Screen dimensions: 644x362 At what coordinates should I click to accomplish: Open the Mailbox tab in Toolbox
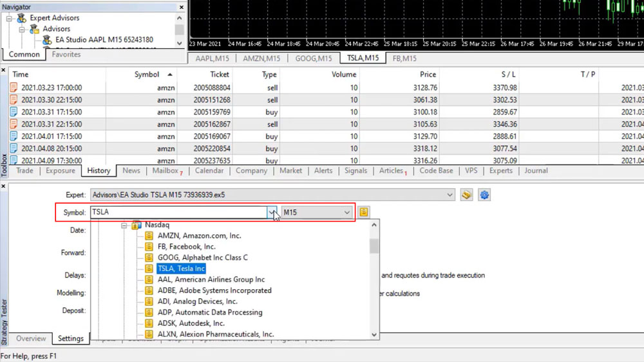pyautogui.click(x=166, y=171)
